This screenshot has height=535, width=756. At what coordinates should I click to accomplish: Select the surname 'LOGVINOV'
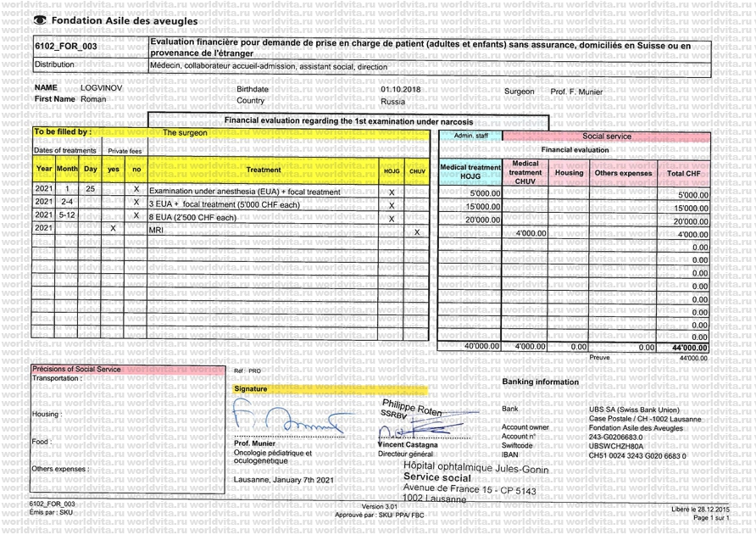(101, 88)
